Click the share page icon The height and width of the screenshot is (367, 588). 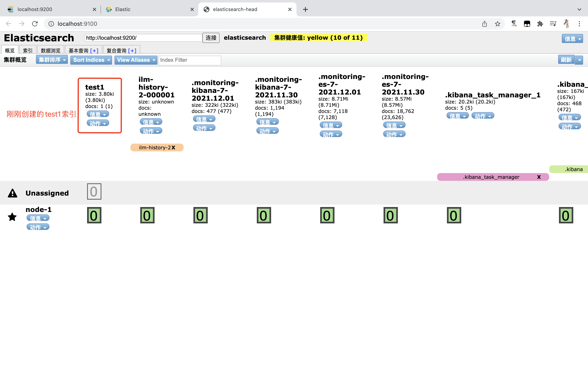pyautogui.click(x=484, y=24)
